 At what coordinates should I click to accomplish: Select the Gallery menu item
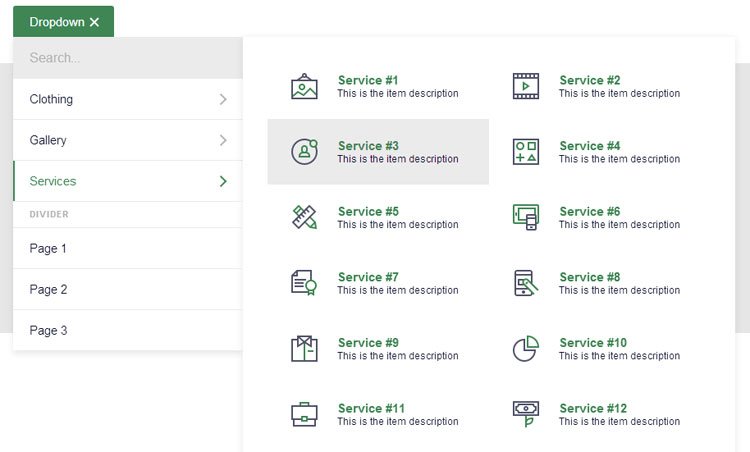click(x=128, y=140)
